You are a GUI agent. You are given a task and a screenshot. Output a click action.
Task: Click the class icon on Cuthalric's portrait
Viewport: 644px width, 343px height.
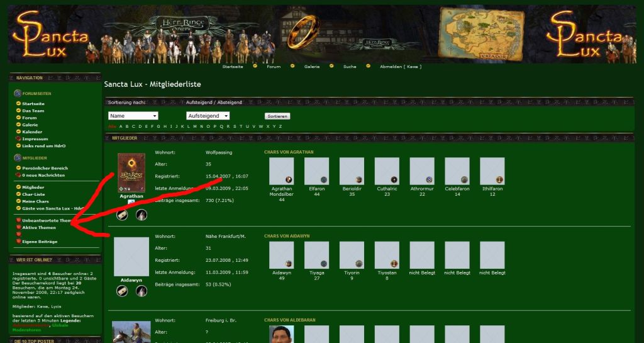tap(394, 180)
